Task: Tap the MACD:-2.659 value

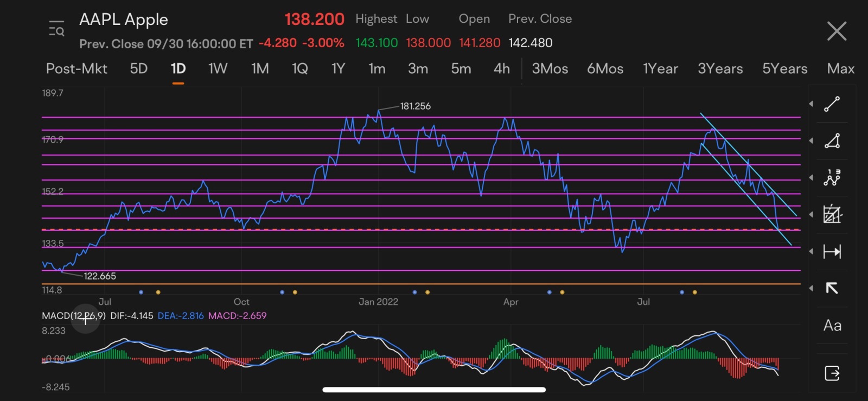Action: 238,316
